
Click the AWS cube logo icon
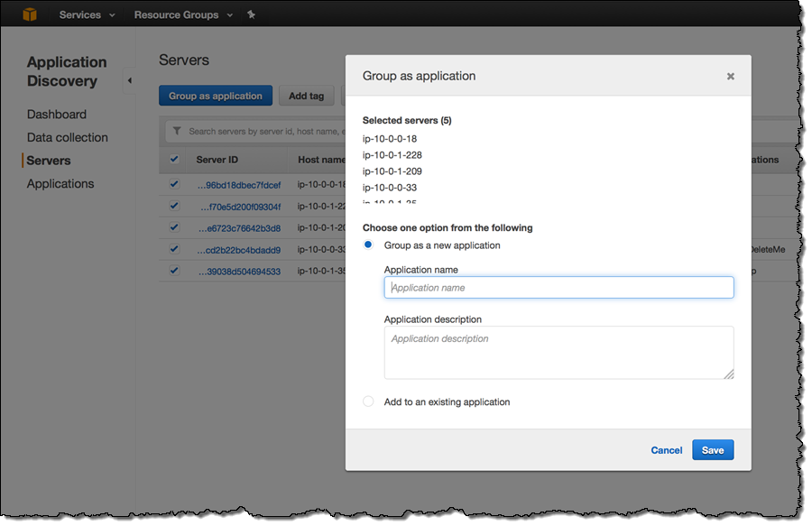pyautogui.click(x=31, y=14)
